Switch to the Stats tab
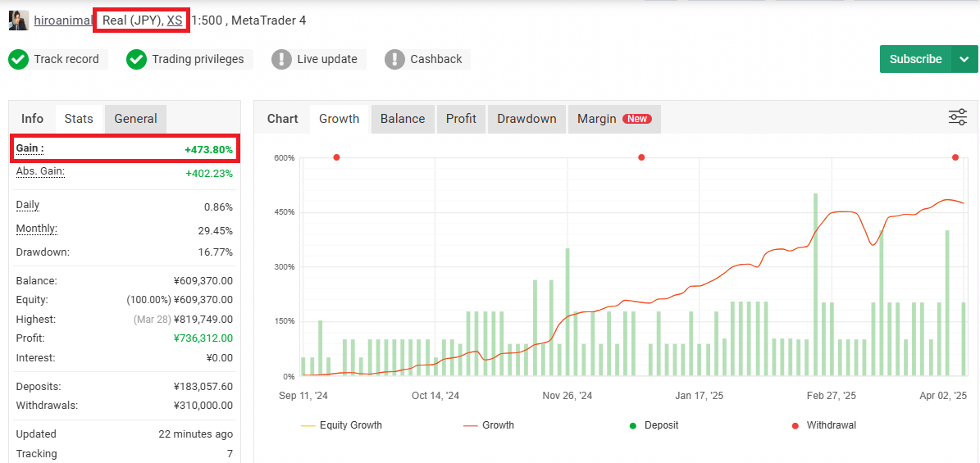This screenshot has height=463, width=980. pos(79,119)
